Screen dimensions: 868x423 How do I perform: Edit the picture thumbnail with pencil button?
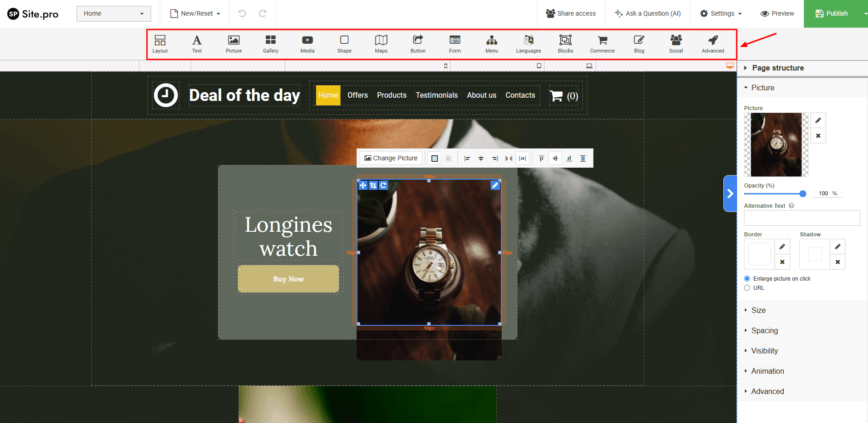(x=818, y=120)
